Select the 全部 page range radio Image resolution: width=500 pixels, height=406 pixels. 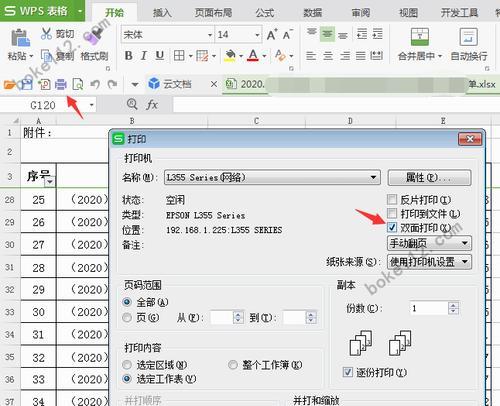tap(127, 302)
